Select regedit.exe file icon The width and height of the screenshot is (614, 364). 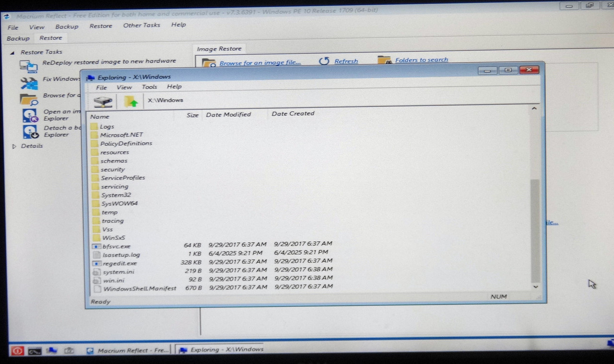click(x=96, y=264)
